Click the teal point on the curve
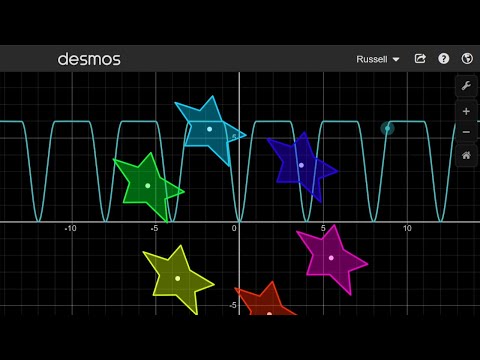Screen dimensions: 480x360 point(387,128)
